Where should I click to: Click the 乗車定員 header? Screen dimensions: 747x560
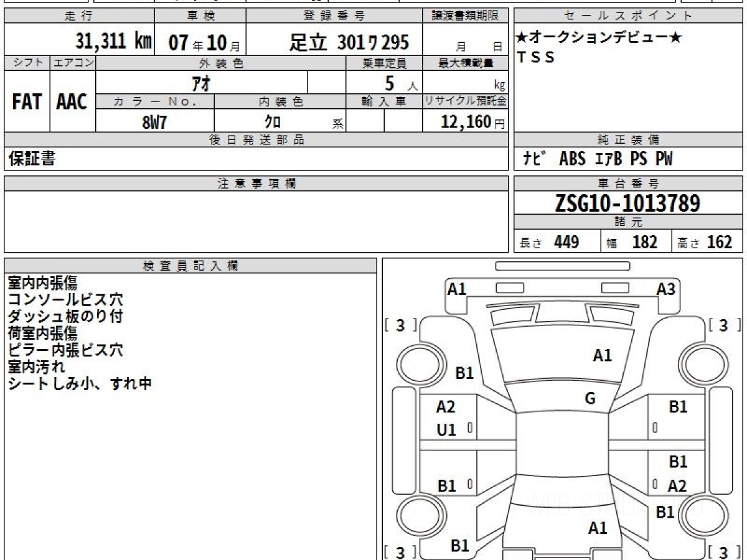384,63
